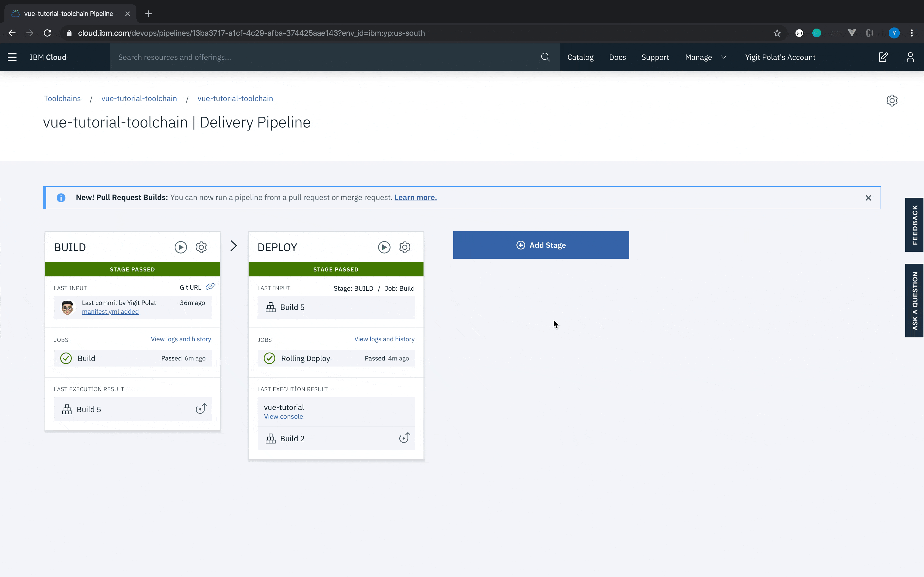
Task: Click the Git URL link icon
Action: 210,287
